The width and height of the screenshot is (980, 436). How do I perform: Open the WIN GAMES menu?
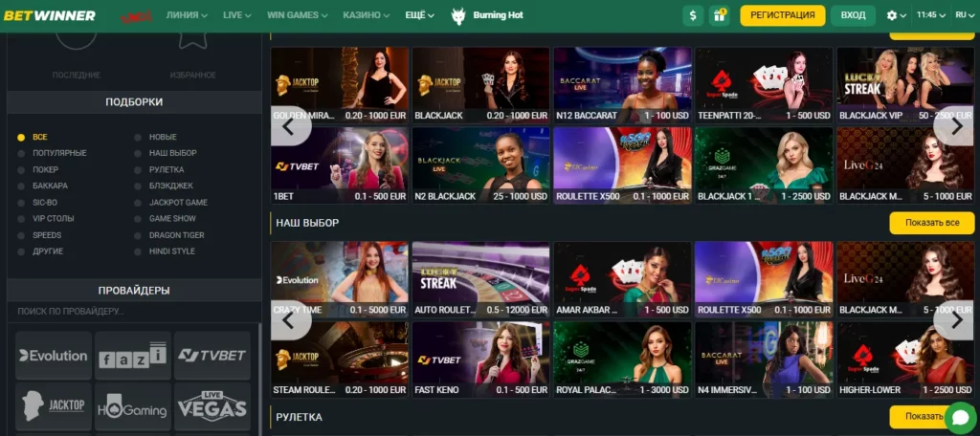(298, 15)
